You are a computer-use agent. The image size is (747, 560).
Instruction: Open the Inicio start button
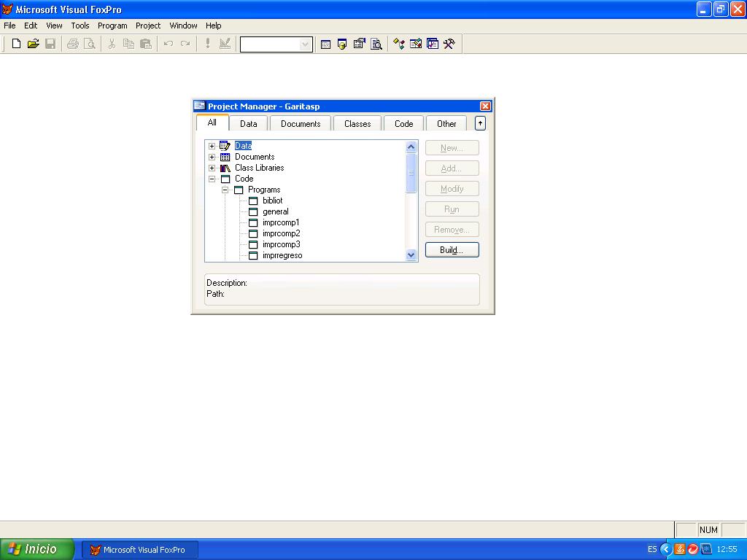pyautogui.click(x=37, y=550)
